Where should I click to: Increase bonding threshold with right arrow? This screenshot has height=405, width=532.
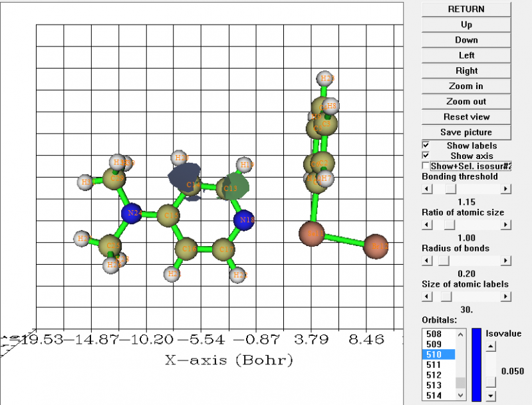click(505, 189)
